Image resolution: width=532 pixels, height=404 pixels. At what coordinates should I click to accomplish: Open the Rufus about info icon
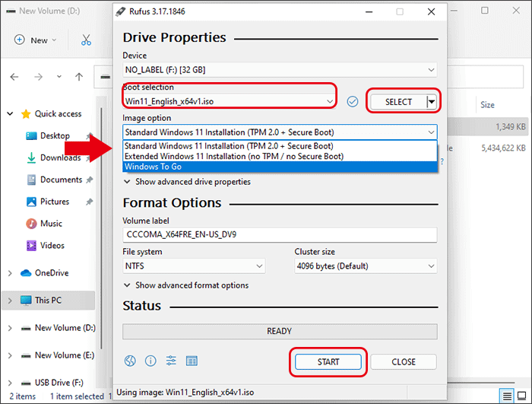(x=150, y=361)
